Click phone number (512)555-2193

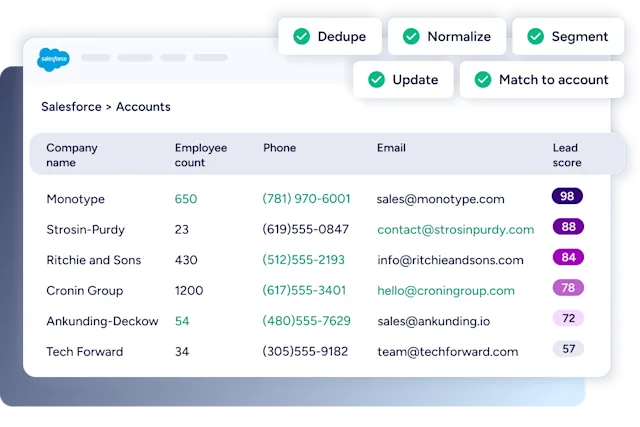(x=303, y=260)
